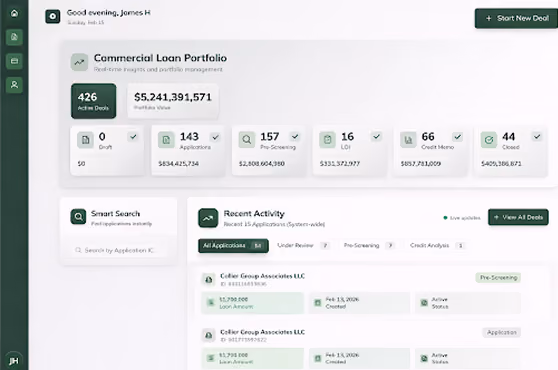Image resolution: width=558 pixels, height=370 pixels.
Task: Toggle the Pre-Screening card checkbox
Action: 295,137
